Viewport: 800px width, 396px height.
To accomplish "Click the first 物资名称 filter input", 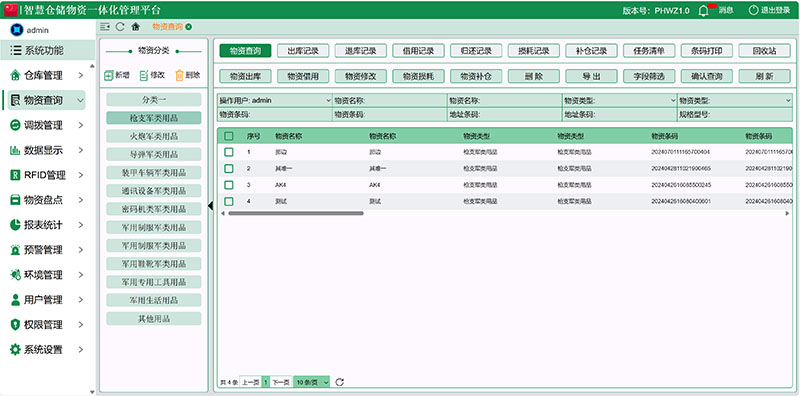I will pyautogui.click(x=390, y=101).
